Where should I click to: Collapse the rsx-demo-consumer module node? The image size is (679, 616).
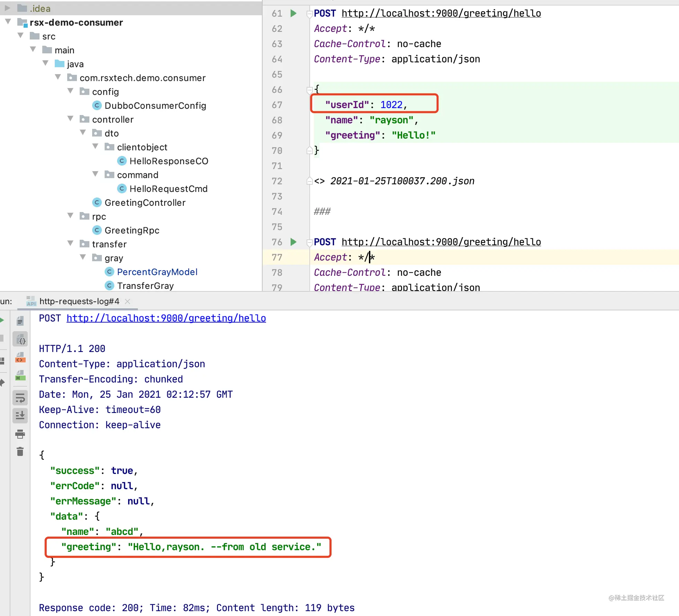tap(8, 22)
